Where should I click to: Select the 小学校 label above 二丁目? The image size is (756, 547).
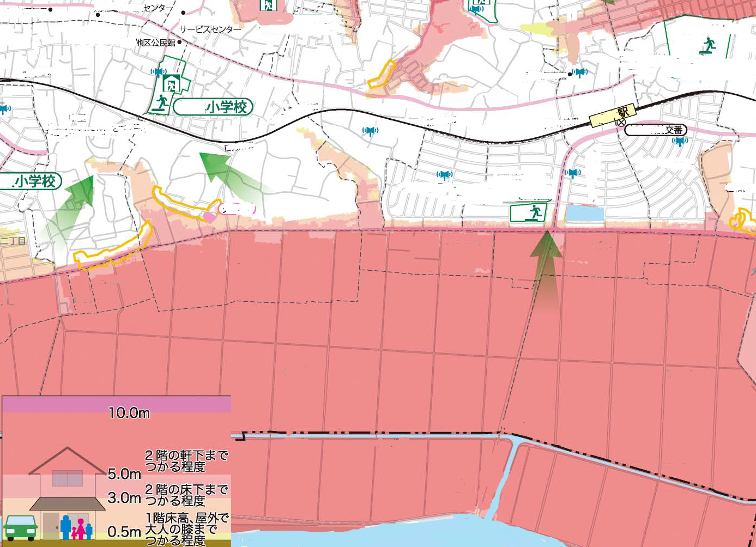point(31,181)
